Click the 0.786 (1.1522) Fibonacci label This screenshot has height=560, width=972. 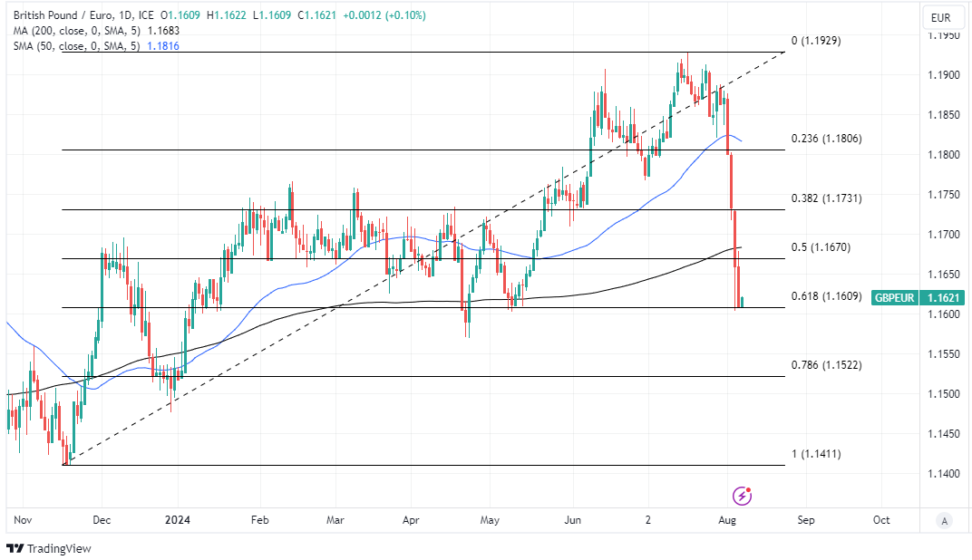(823, 364)
